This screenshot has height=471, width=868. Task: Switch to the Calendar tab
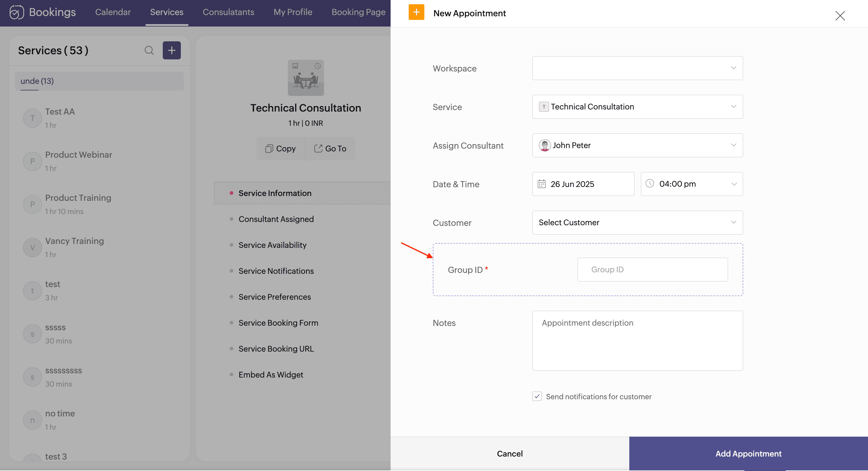coord(113,12)
